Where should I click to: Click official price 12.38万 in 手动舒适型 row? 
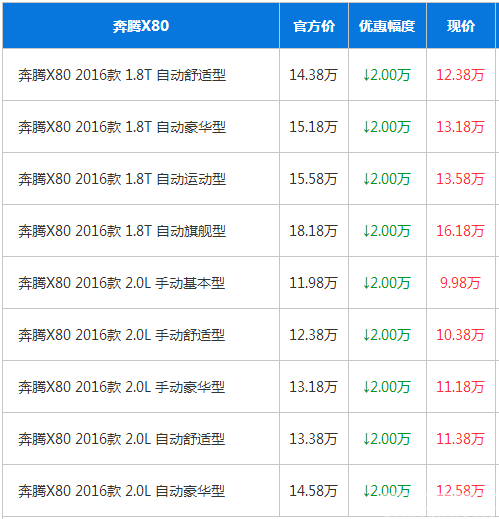click(x=313, y=335)
